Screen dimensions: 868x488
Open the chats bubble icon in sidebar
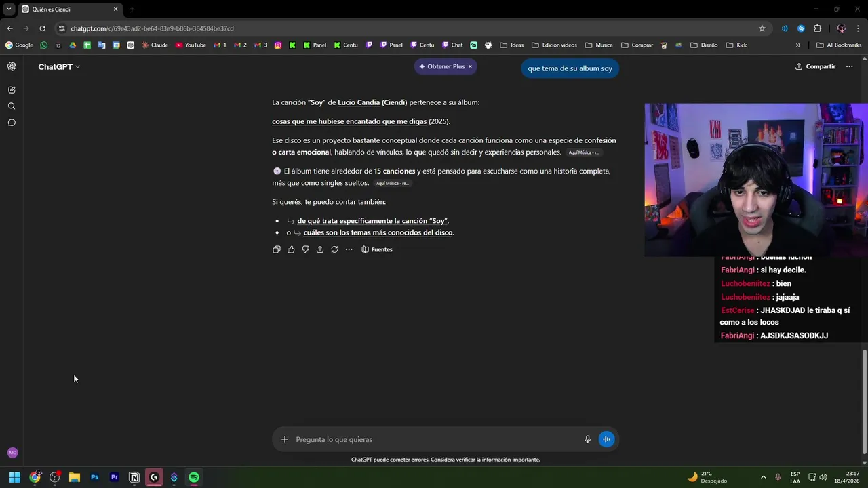[12, 123]
